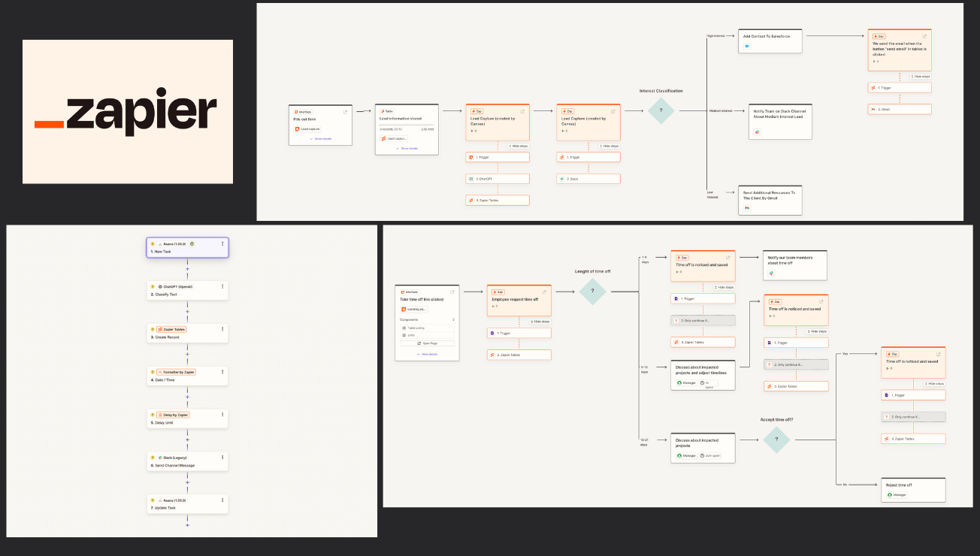The image size is (980, 556).
Task: Click Slack icon in Notify Team on Slack Channel card
Action: coord(758,131)
